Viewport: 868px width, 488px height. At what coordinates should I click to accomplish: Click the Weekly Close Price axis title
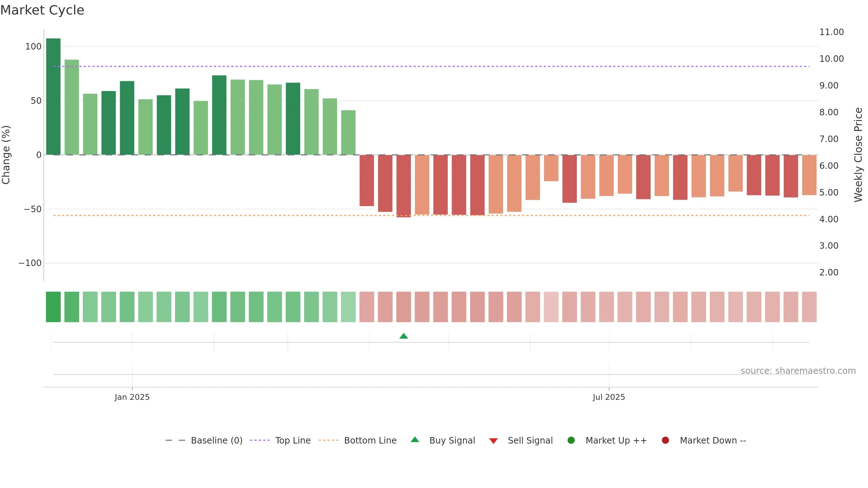858,155
